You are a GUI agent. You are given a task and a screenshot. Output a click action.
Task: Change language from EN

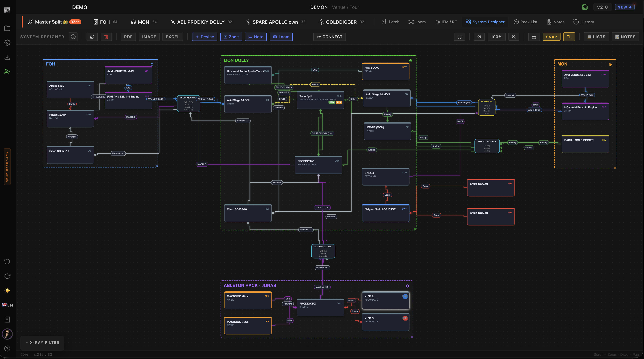tap(7, 305)
